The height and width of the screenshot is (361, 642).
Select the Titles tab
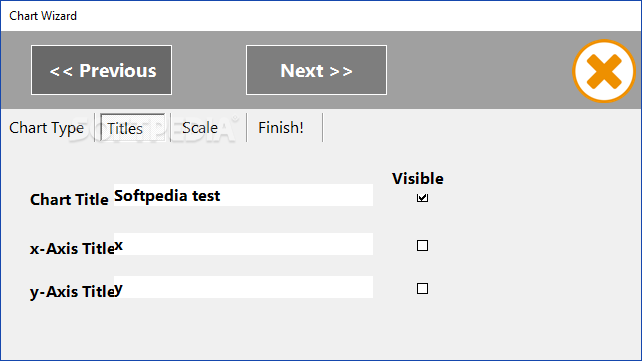[x=132, y=128]
